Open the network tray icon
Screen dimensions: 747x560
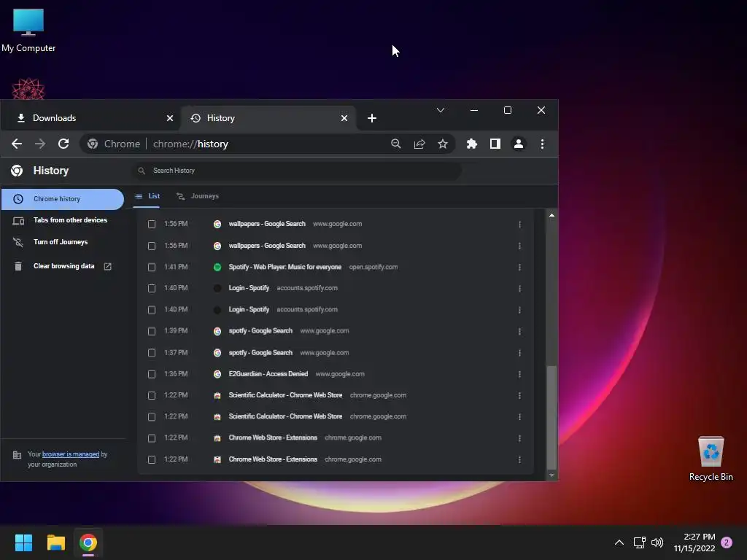pyautogui.click(x=639, y=542)
